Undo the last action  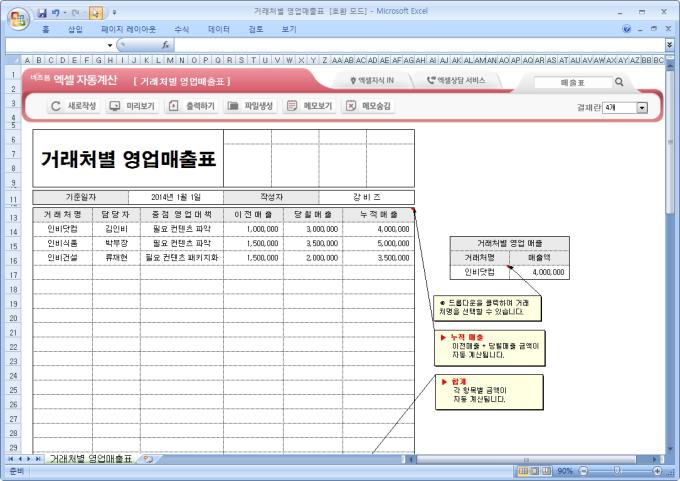coord(56,13)
